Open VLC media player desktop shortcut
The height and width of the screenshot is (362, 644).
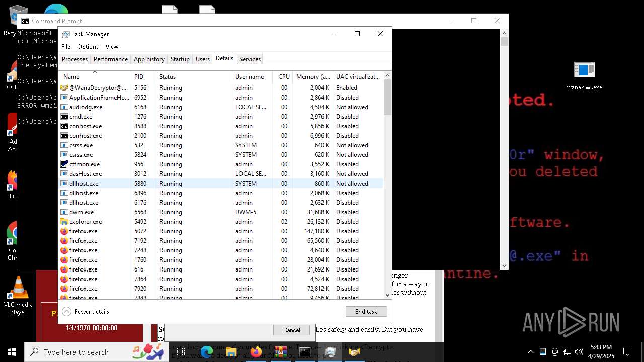[18, 296]
